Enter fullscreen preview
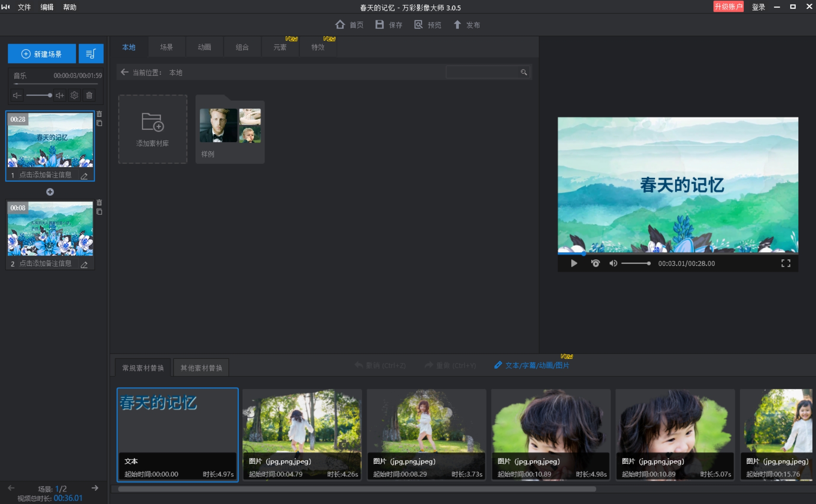Viewport: 816px width, 504px height. [786, 263]
